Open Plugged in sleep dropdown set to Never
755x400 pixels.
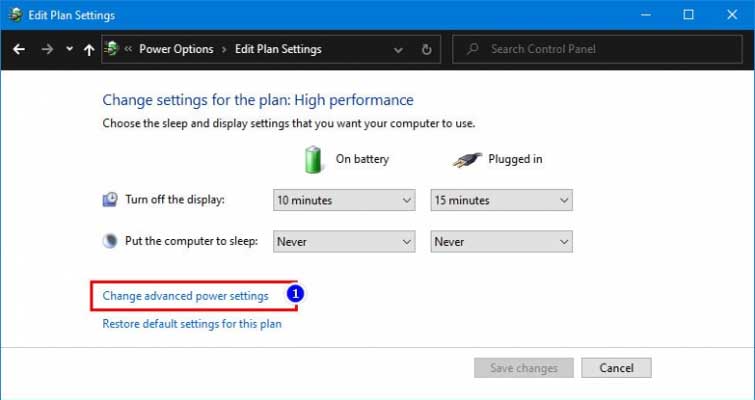[502, 242]
